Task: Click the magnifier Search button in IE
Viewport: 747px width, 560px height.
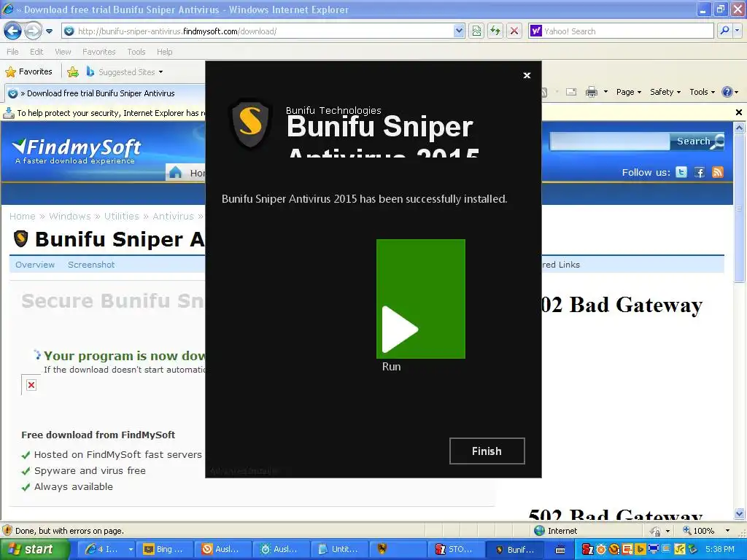Action: 724,31
